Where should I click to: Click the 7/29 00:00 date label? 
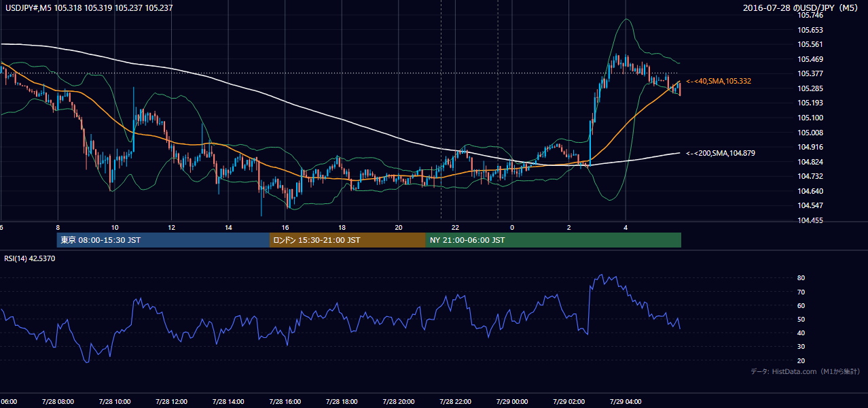[511, 402]
